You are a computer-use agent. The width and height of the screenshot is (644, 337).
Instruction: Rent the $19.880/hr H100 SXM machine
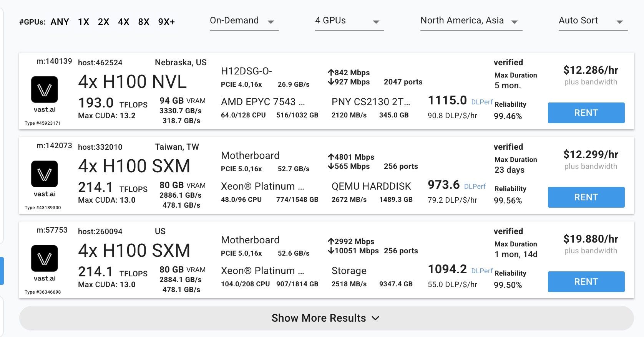pyautogui.click(x=586, y=282)
